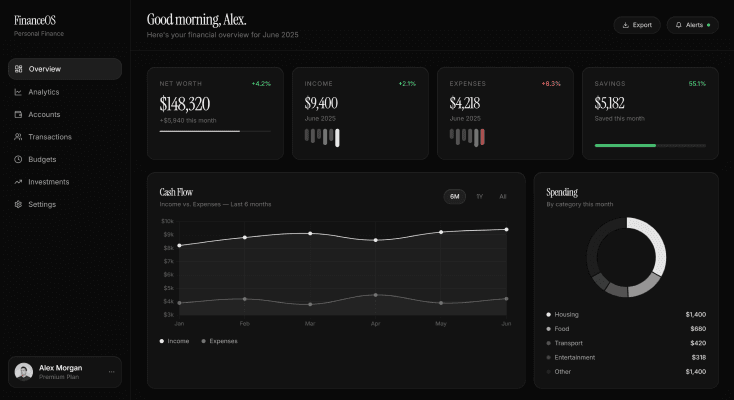Click the Overview grid icon in sidebar
The image size is (734, 400).
click(x=18, y=69)
